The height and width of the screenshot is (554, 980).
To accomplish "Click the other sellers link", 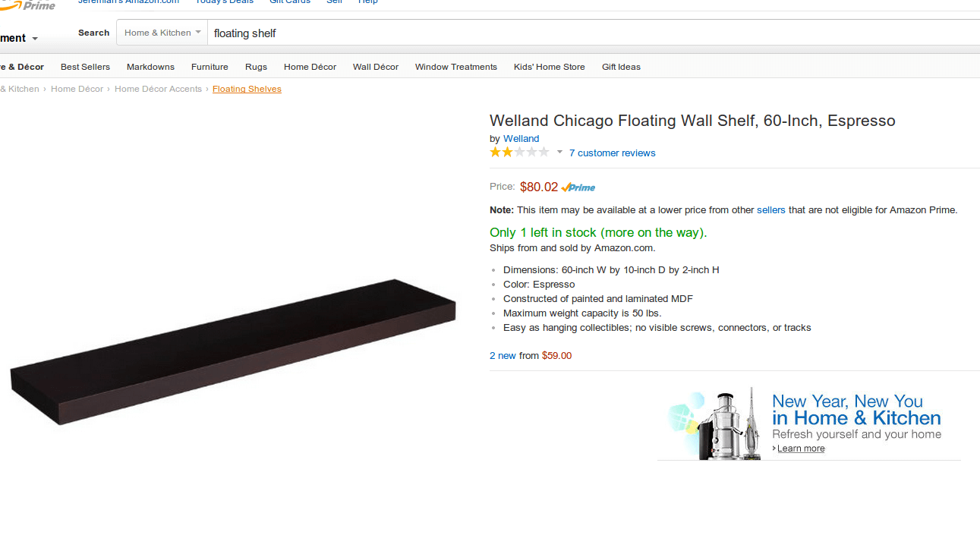I will pyautogui.click(x=770, y=210).
